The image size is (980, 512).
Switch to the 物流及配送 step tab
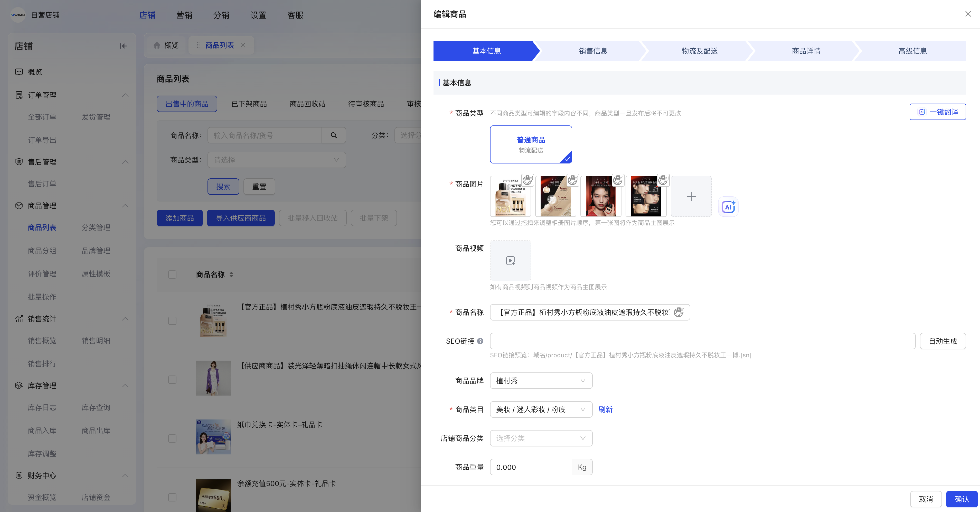699,51
